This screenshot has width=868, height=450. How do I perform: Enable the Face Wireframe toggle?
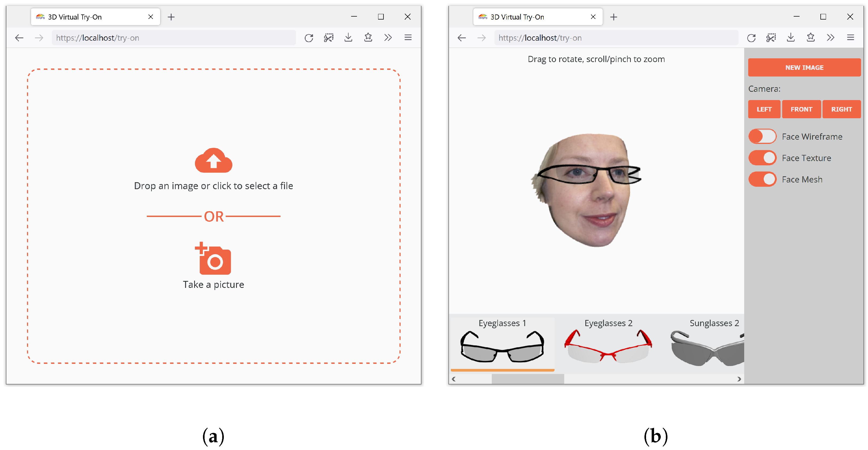762,136
